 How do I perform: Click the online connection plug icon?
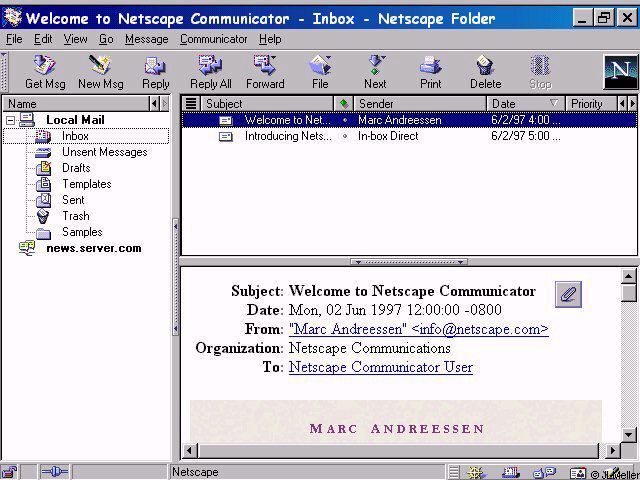click(54, 472)
